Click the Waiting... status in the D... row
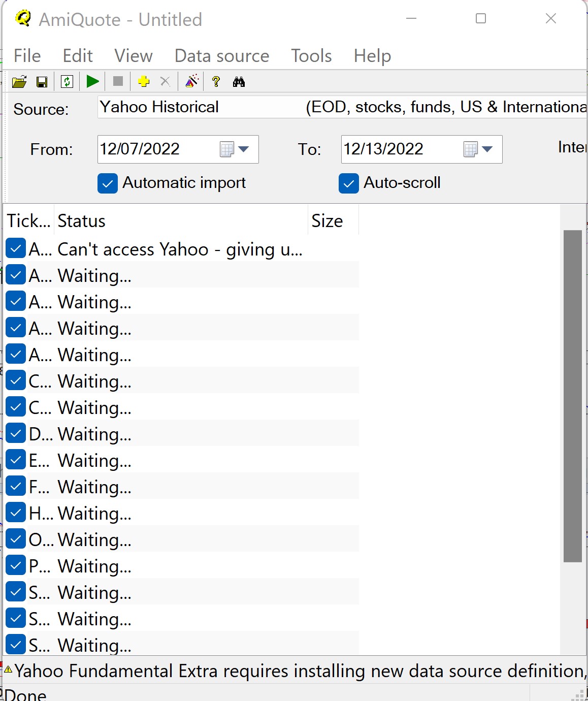Viewport: 588px width, 701px height. point(94,434)
